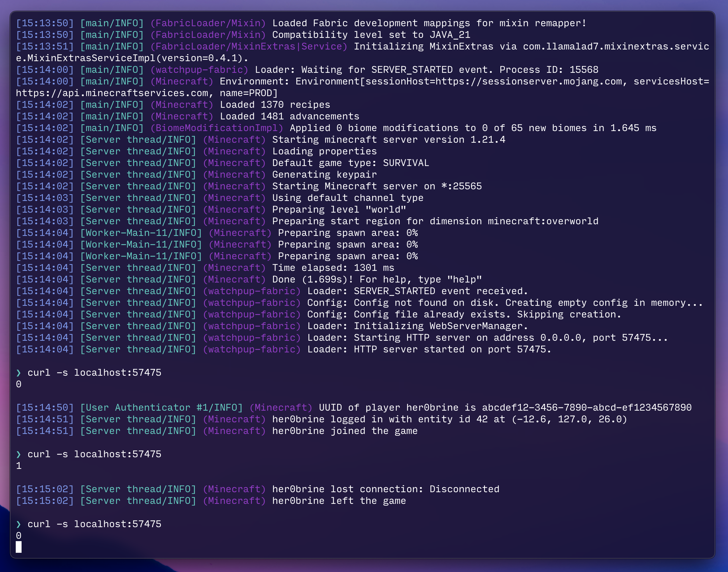Select "Using default channel type" message
728x572 pixels.
tap(348, 198)
